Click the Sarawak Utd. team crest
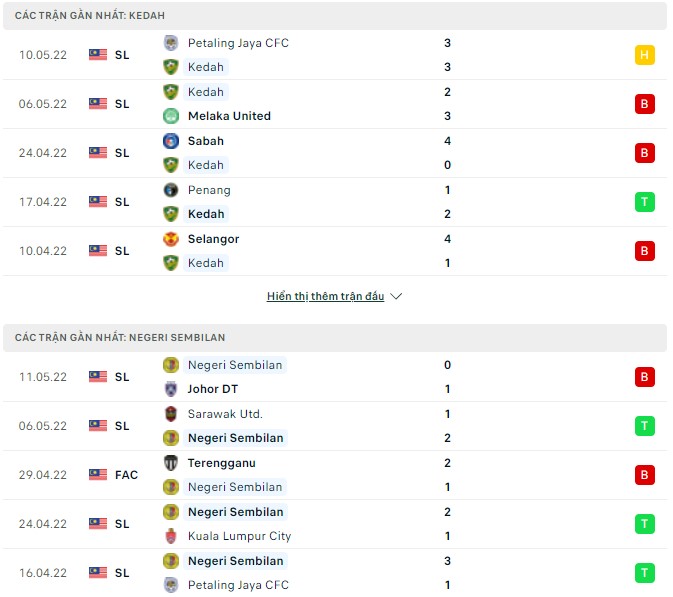This screenshot has width=673, height=597. pos(170,414)
